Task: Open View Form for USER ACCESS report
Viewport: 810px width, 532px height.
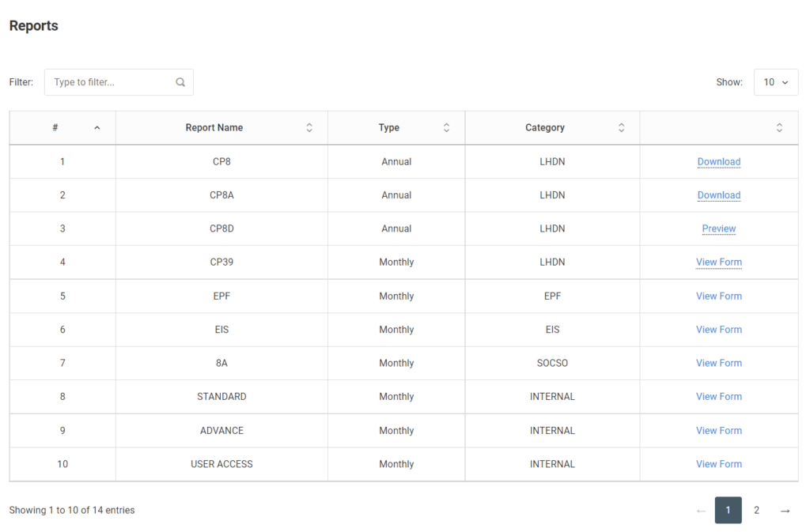Action: tap(719, 464)
